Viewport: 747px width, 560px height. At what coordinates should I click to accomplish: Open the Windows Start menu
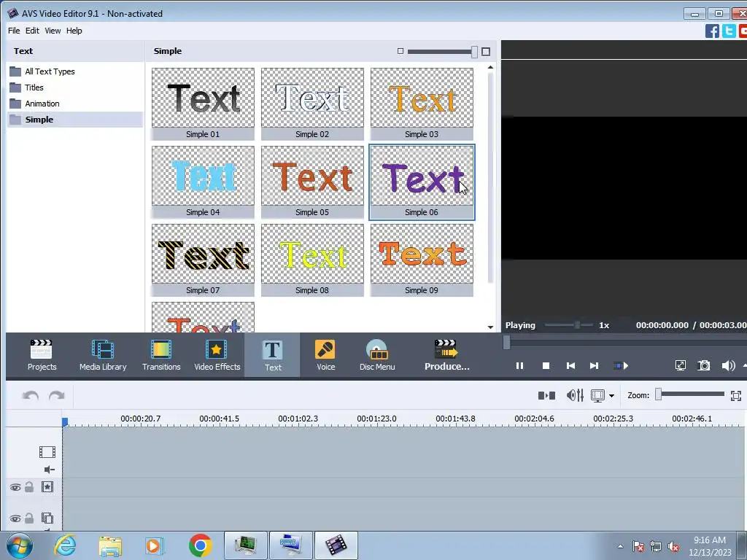click(x=20, y=545)
